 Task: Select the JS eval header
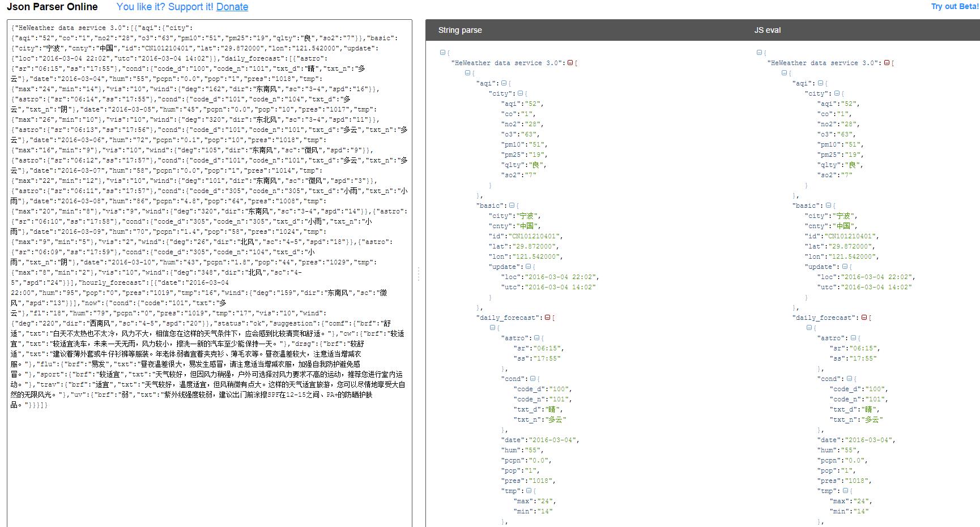coord(767,30)
